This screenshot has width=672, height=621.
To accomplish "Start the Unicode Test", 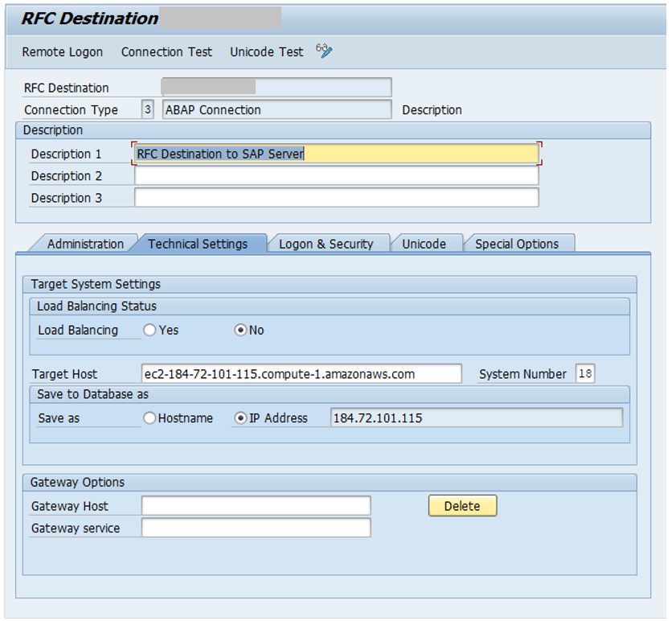I will tap(266, 52).
